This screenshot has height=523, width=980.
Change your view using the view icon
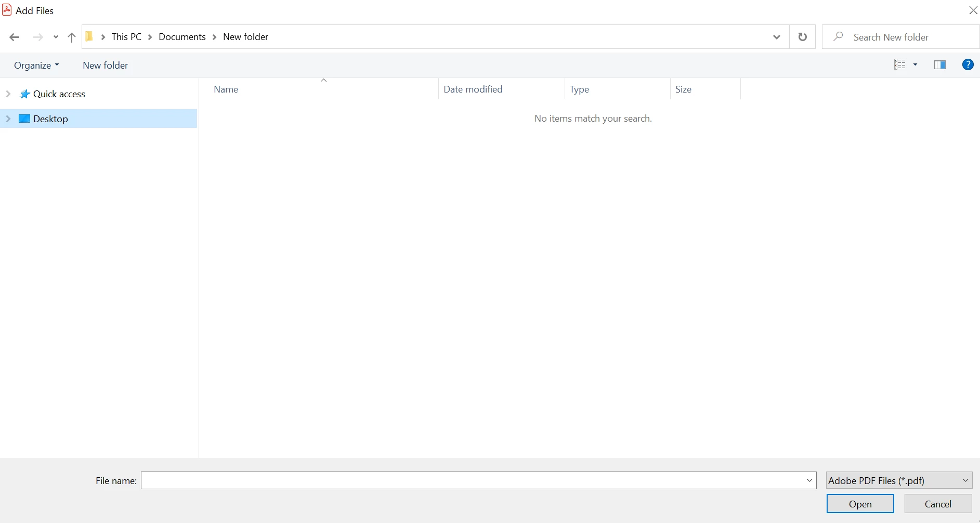pyautogui.click(x=900, y=64)
